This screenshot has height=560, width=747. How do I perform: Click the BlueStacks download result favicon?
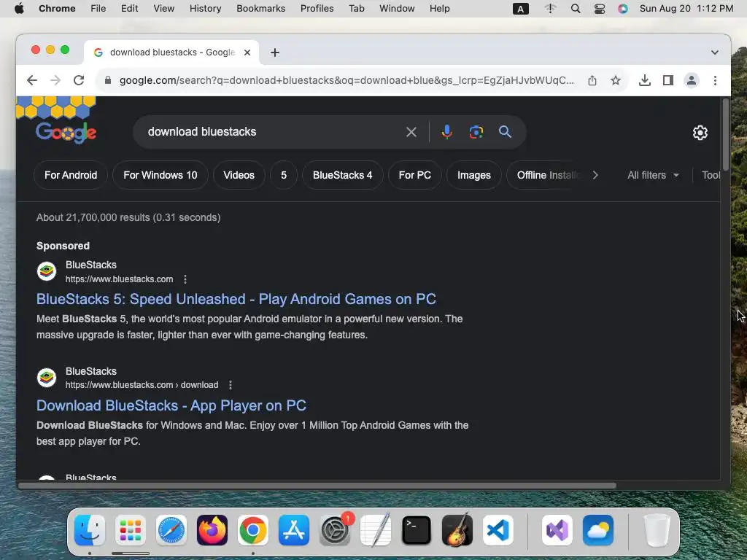pos(47,378)
